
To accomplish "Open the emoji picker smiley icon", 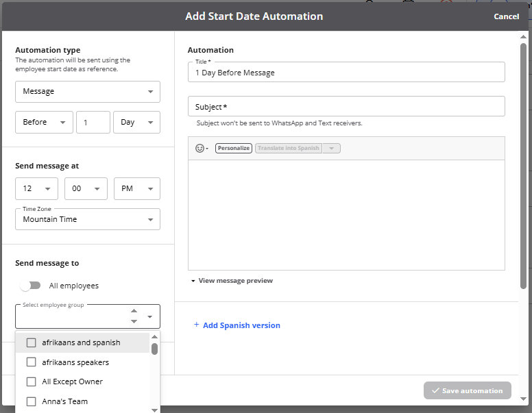I will (x=200, y=148).
